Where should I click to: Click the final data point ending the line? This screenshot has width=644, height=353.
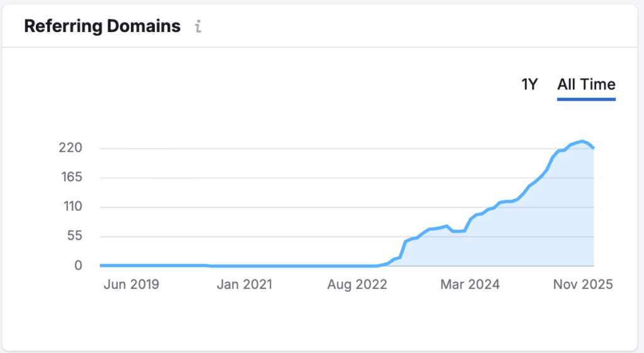(594, 148)
